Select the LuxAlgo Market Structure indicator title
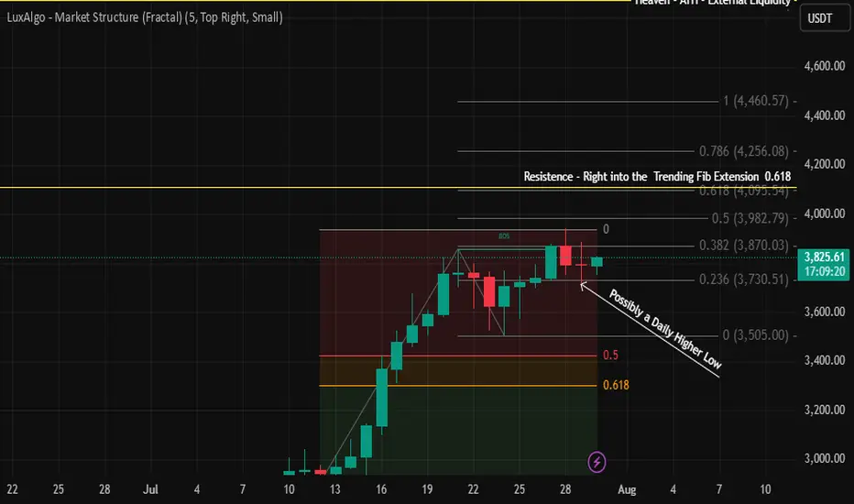Image resolution: width=854 pixels, height=504 pixels. click(x=145, y=17)
